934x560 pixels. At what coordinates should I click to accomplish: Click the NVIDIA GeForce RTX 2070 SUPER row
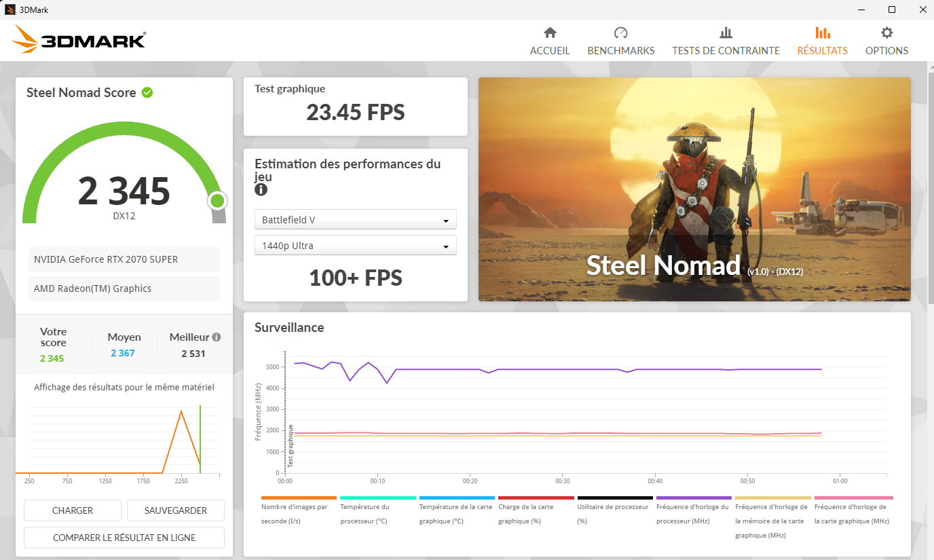124,259
